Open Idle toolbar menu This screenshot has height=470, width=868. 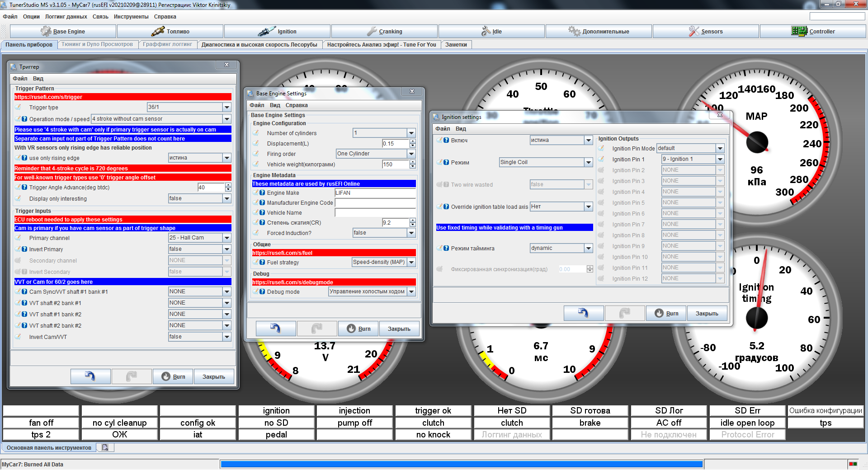491,31
